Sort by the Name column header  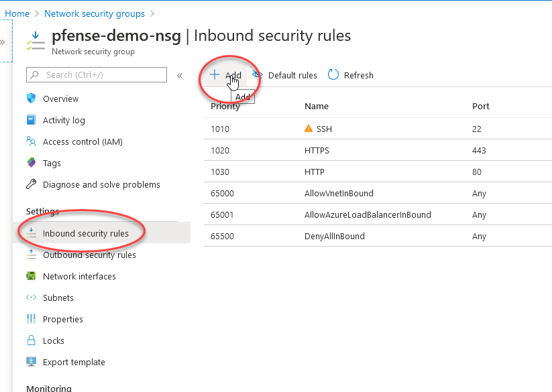tap(317, 106)
